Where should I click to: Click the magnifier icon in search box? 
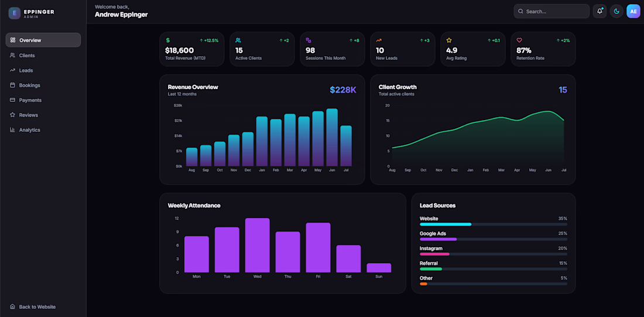click(521, 12)
